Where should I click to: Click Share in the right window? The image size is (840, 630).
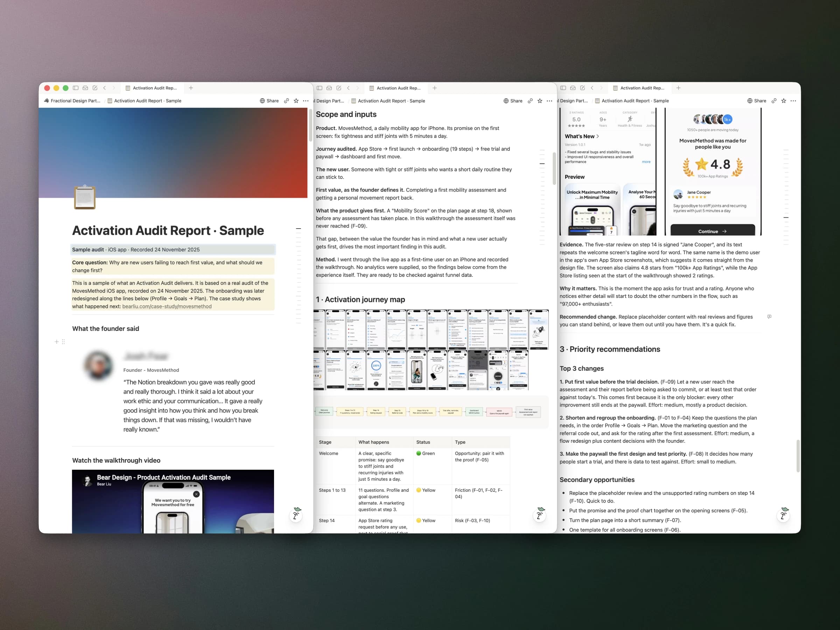point(757,101)
